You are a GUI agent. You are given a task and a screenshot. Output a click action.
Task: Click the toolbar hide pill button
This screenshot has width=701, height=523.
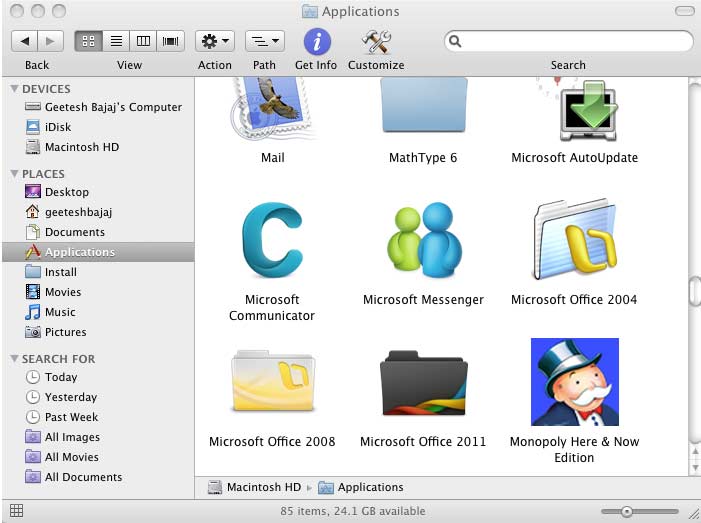[684, 11]
